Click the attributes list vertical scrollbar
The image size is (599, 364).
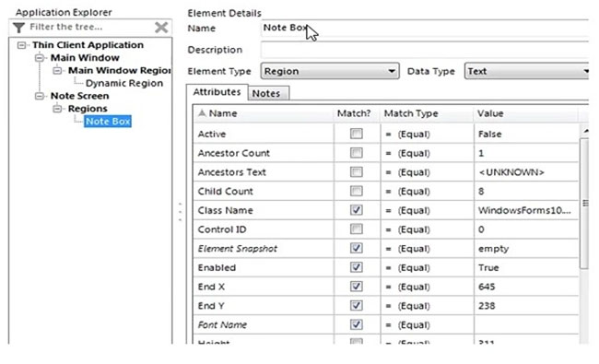pyautogui.click(x=584, y=204)
